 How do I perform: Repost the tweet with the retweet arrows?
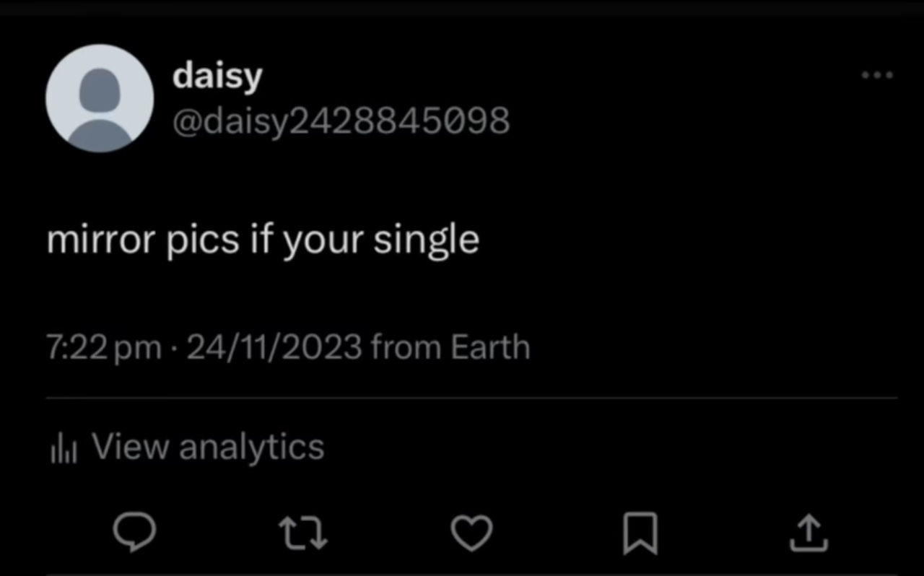[x=303, y=533]
